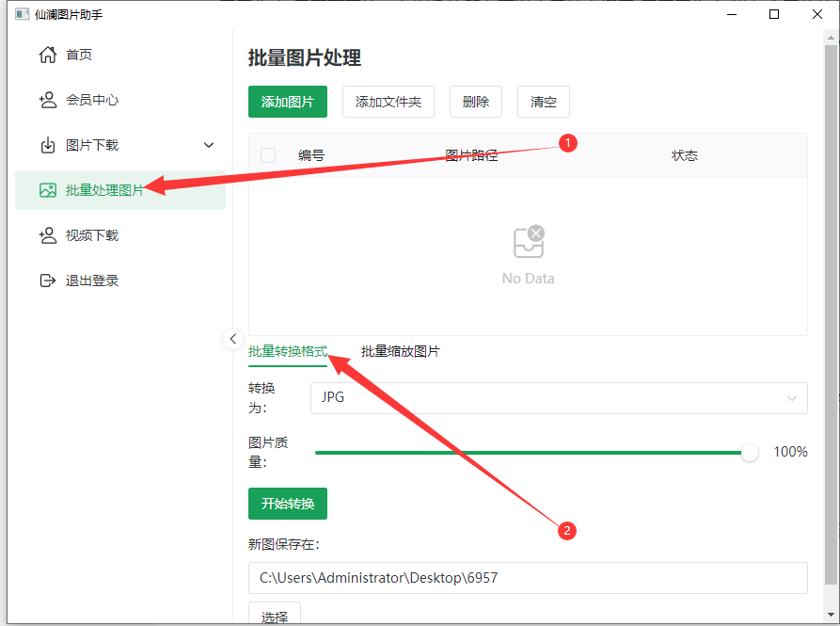The height and width of the screenshot is (626, 840).
Task: Click the 编号 column header
Action: click(x=311, y=155)
